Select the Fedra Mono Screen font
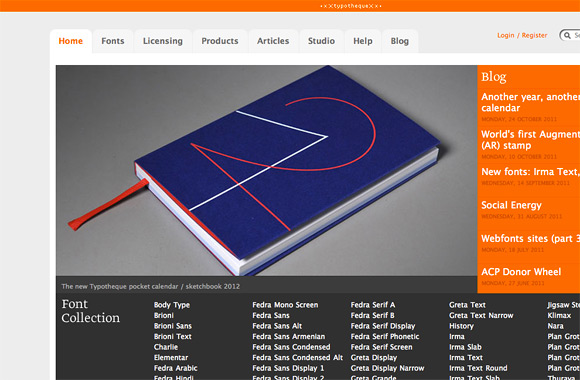 [285, 305]
